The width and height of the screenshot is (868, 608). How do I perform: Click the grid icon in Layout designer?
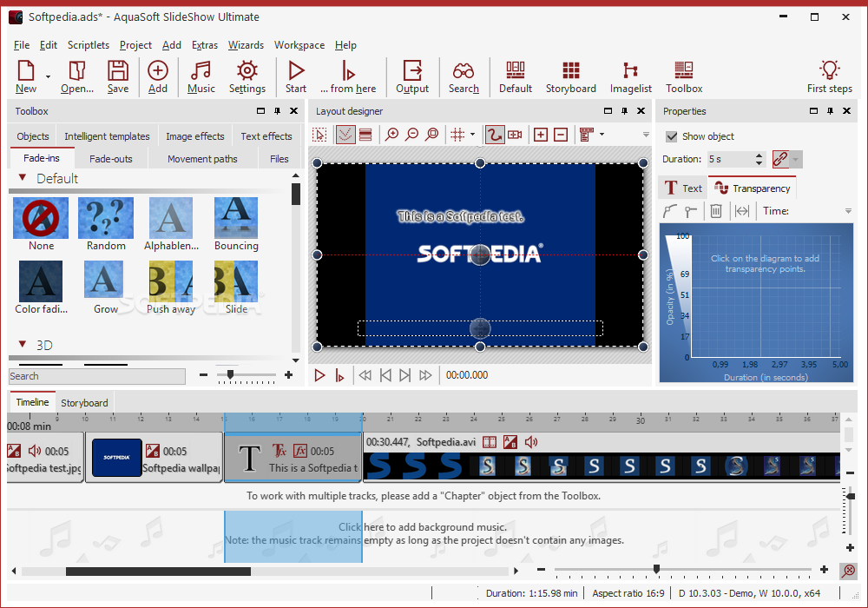click(457, 135)
